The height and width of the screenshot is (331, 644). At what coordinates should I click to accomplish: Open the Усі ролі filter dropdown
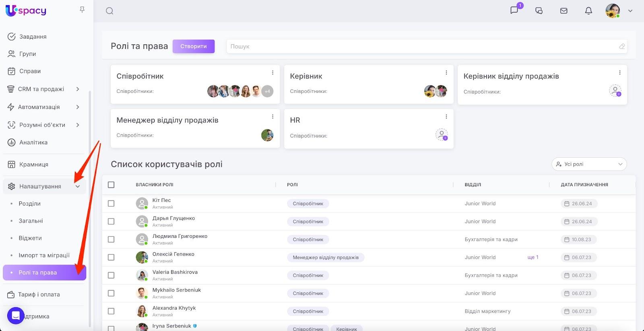point(589,164)
